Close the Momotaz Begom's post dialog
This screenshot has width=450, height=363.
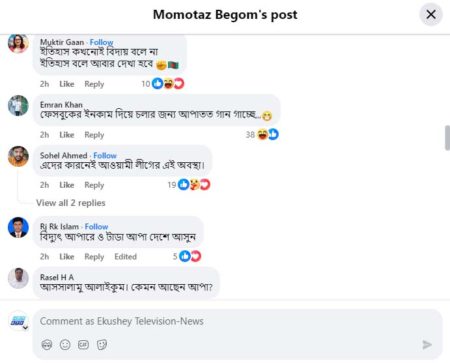(x=431, y=14)
